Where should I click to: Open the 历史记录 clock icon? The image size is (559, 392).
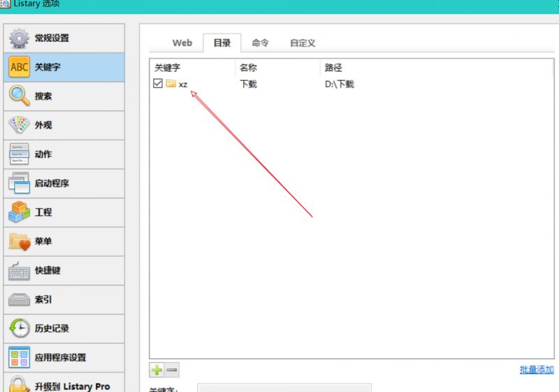pos(20,328)
